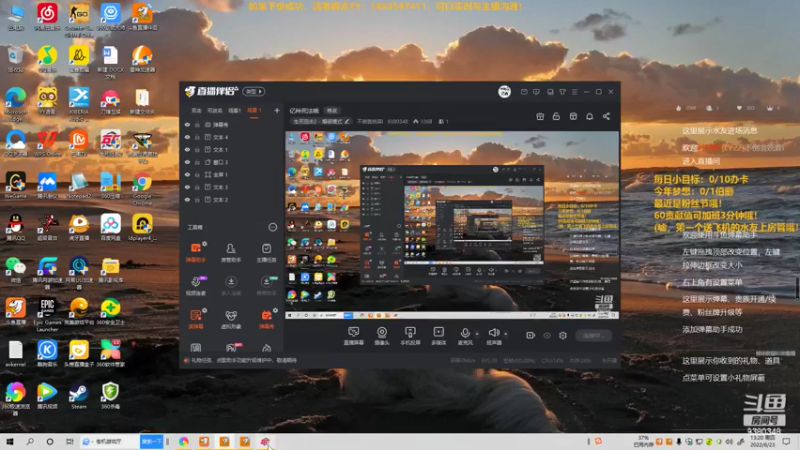Image resolution: width=800 pixels, height=450 pixels.
Task: Switch to the active orange scene tab
Action: pyautogui.click(x=254, y=111)
